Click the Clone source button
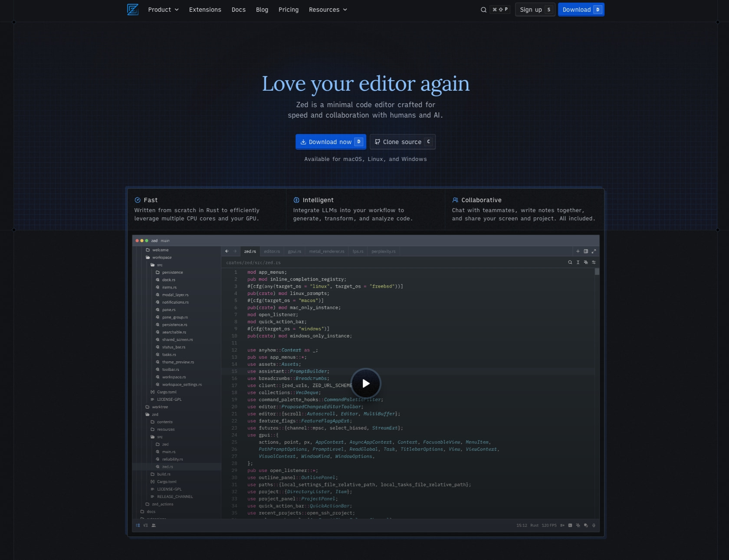 [403, 142]
